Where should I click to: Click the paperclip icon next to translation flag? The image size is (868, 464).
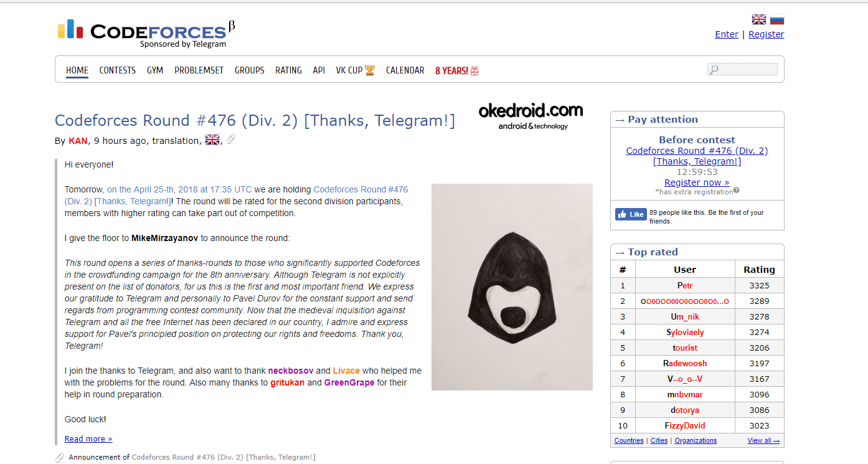(230, 140)
